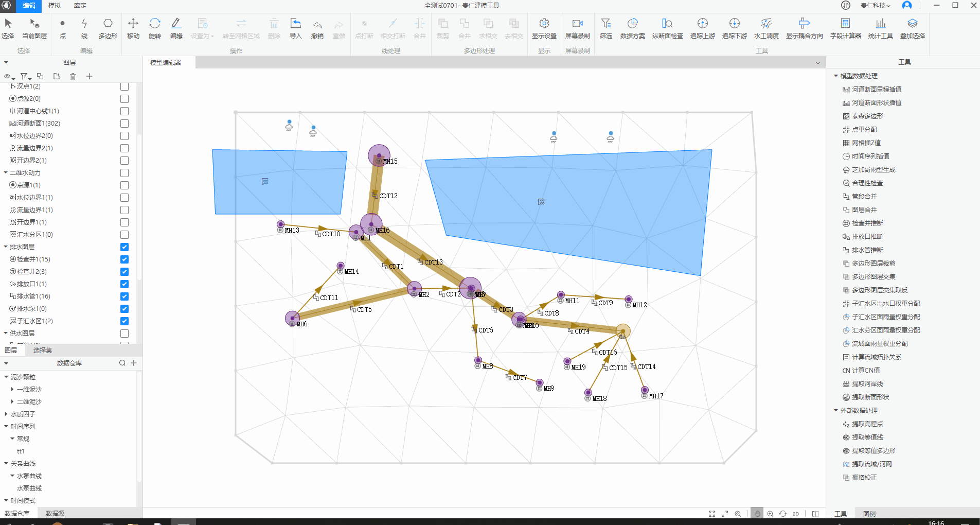Open the 选择集 tab
Image resolution: width=980 pixels, height=525 pixels.
point(43,350)
